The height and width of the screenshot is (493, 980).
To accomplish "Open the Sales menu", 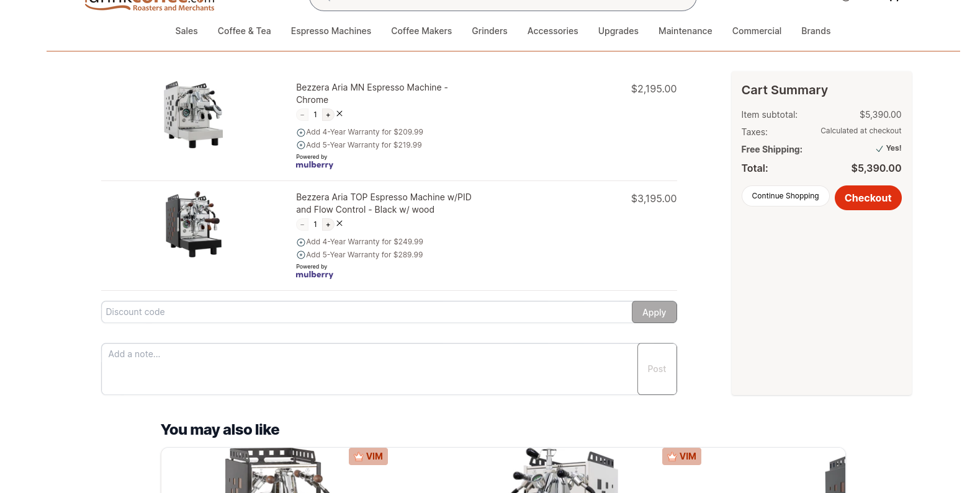I will click(186, 31).
